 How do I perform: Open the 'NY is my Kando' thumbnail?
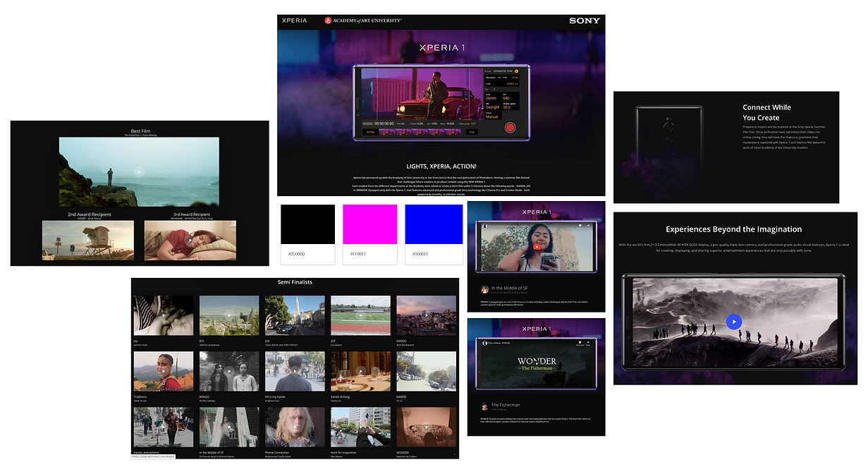(x=295, y=371)
